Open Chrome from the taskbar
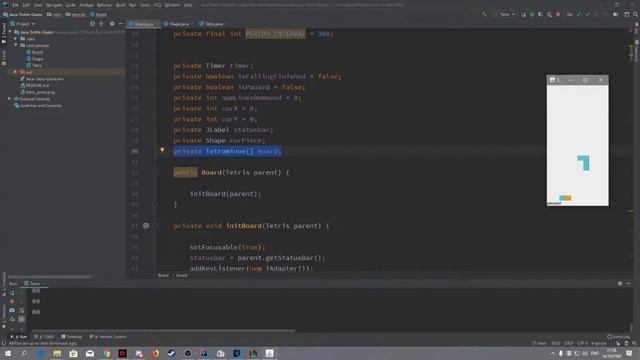The image size is (640, 360). (x=106, y=353)
